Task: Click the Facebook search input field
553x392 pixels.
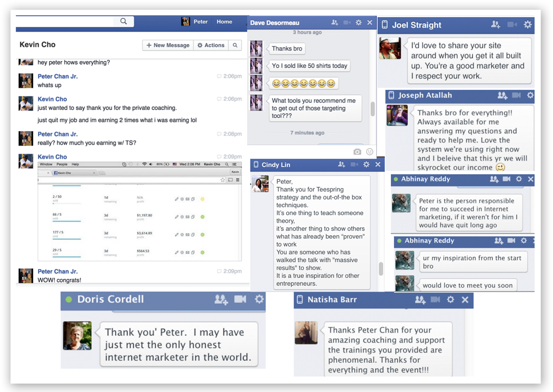Action: [65, 21]
